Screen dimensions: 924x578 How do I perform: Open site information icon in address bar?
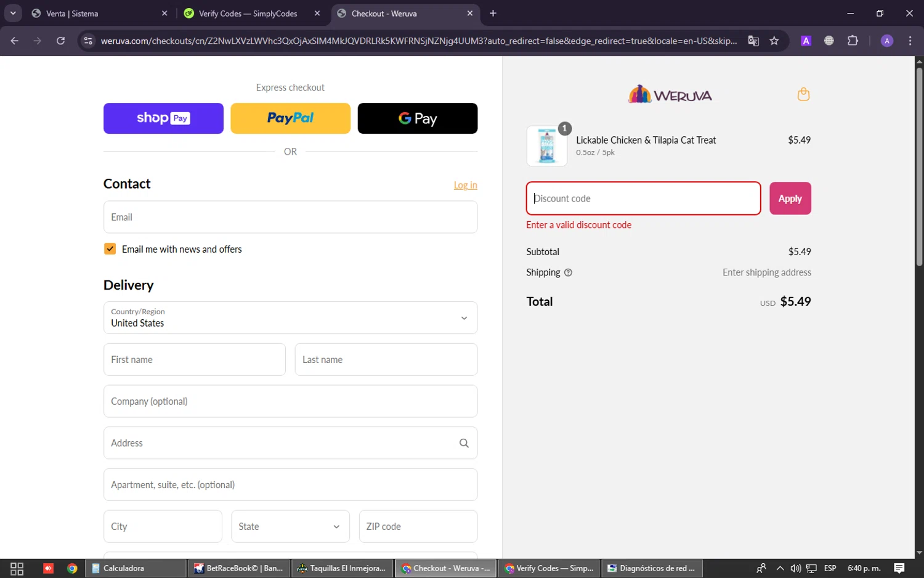point(88,41)
